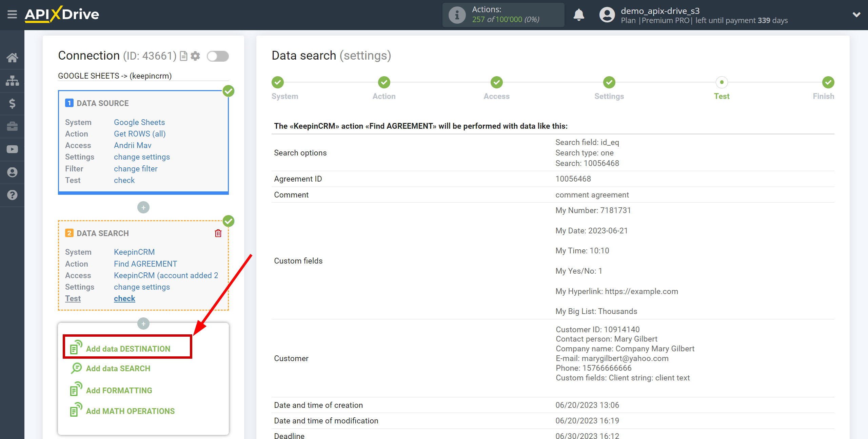Open the briefcase services icon
Viewport: 868px width, 439px height.
(x=12, y=126)
